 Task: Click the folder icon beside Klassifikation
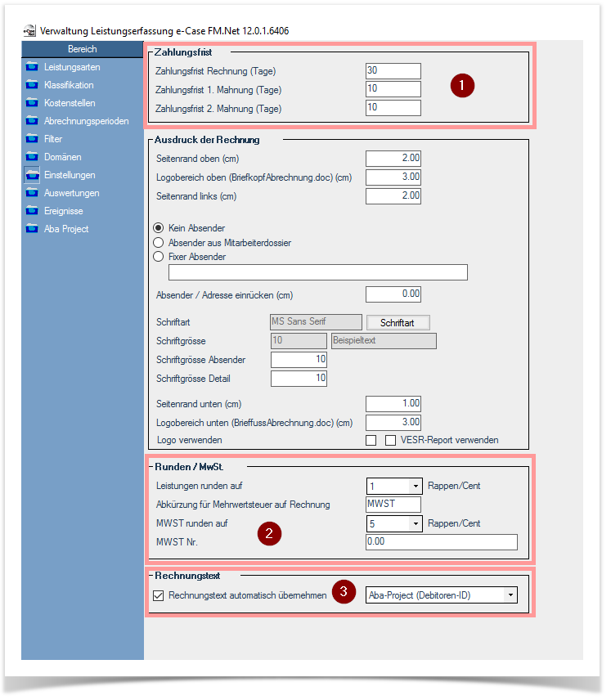pos(32,85)
